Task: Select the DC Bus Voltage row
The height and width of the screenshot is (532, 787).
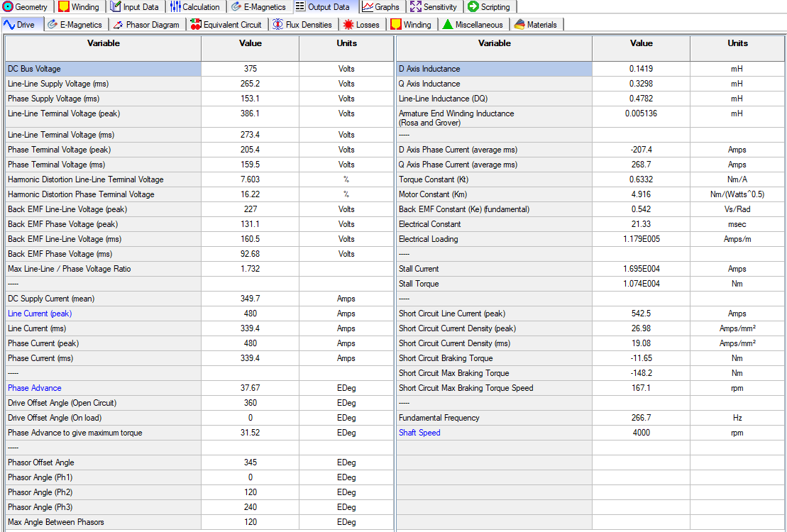Action: pos(199,69)
